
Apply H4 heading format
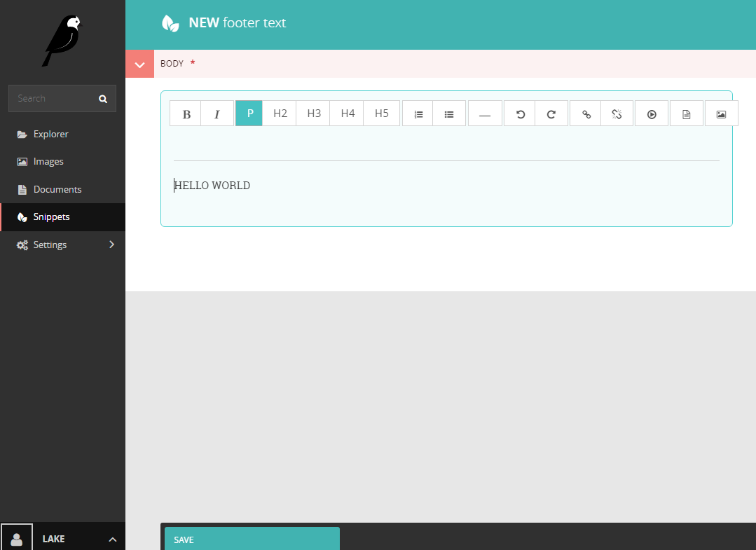(347, 114)
